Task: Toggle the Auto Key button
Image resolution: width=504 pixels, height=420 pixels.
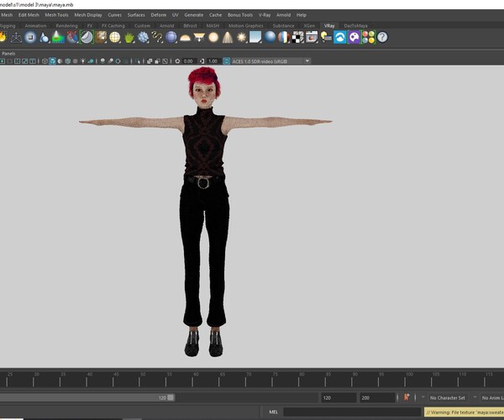Action: (407, 397)
